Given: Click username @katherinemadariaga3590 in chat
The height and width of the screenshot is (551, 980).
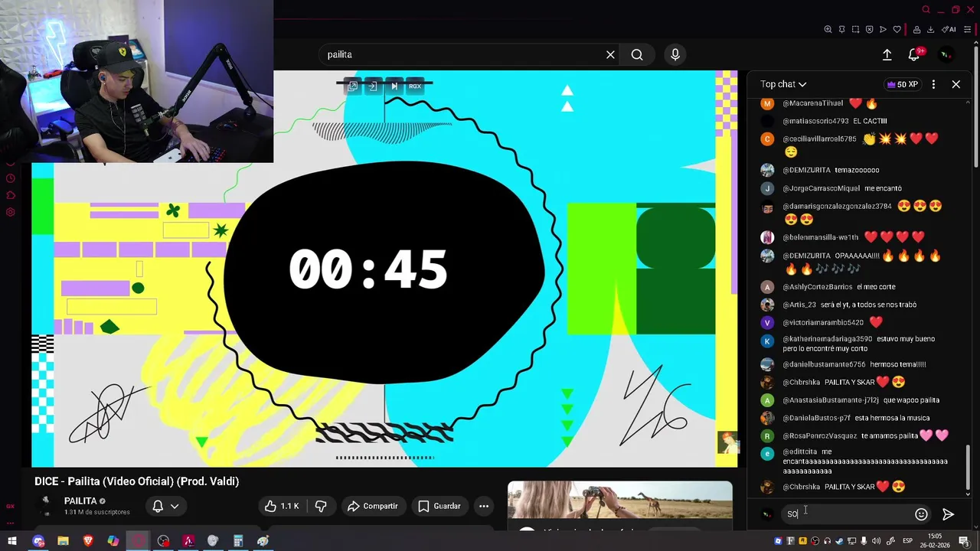Looking at the screenshot, I should pos(827,339).
